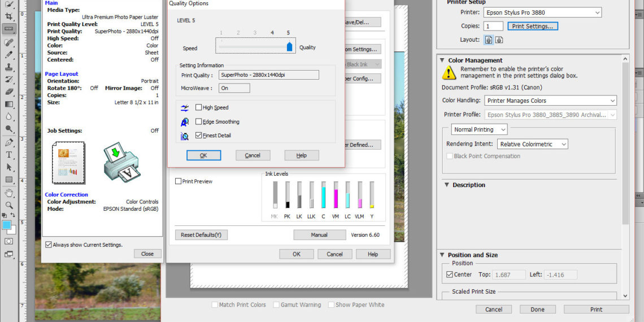Open the Color Handling dropdown
Viewport: 644px width, 322px height.
click(x=550, y=101)
